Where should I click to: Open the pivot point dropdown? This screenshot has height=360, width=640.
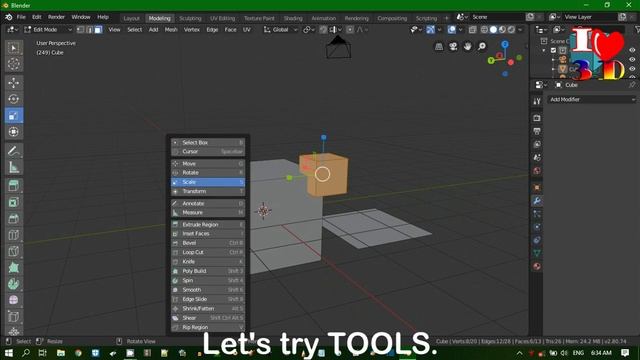click(309, 29)
